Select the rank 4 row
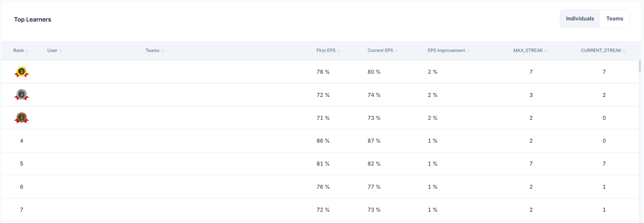 (x=320, y=141)
